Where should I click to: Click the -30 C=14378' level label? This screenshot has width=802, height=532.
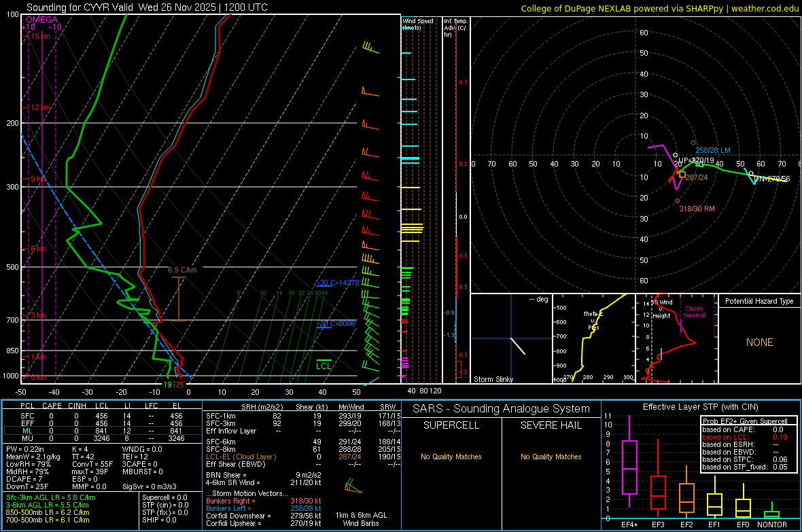click(338, 283)
